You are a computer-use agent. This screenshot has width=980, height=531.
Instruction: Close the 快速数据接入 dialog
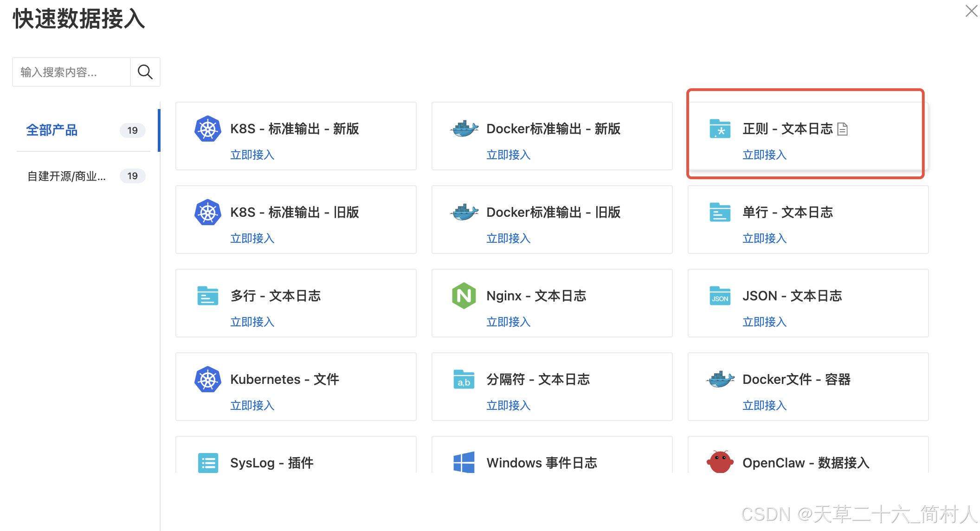(971, 11)
